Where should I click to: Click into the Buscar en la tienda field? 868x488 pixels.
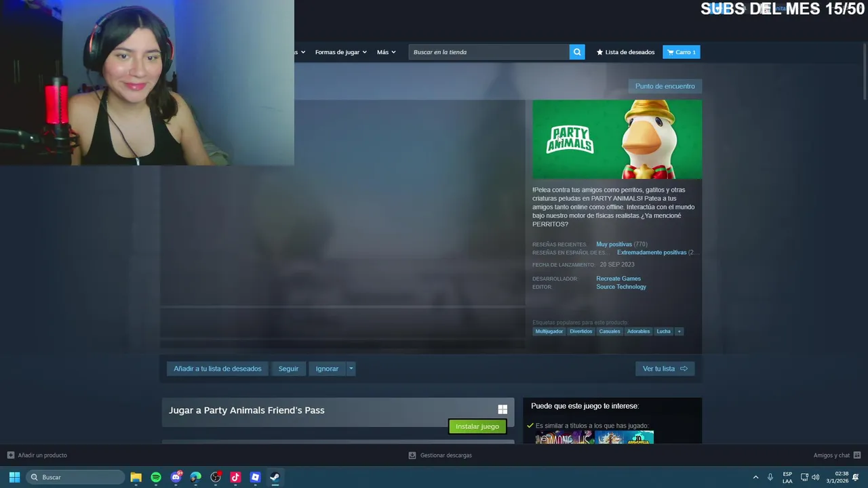pos(489,52)
